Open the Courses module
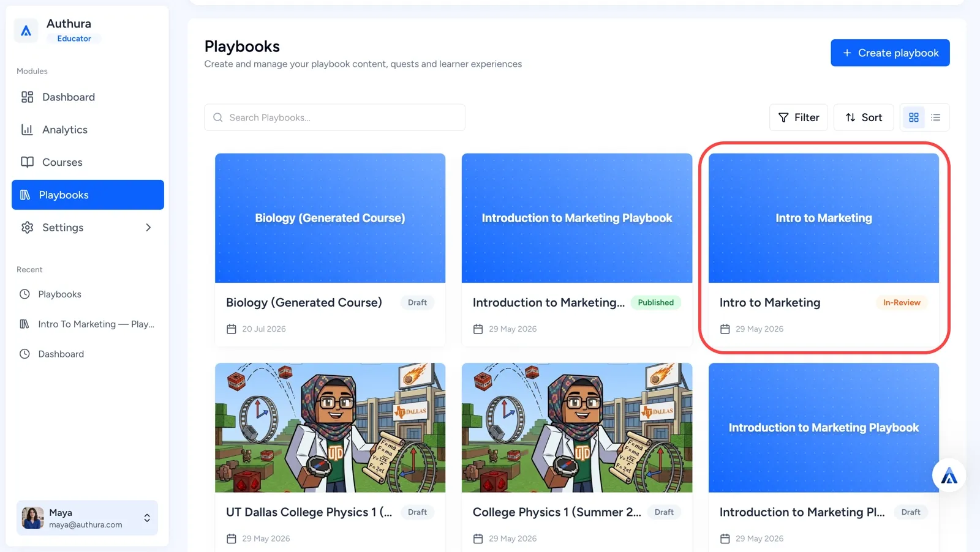Screen dimensions: 980x552 (x=88, y=162)
